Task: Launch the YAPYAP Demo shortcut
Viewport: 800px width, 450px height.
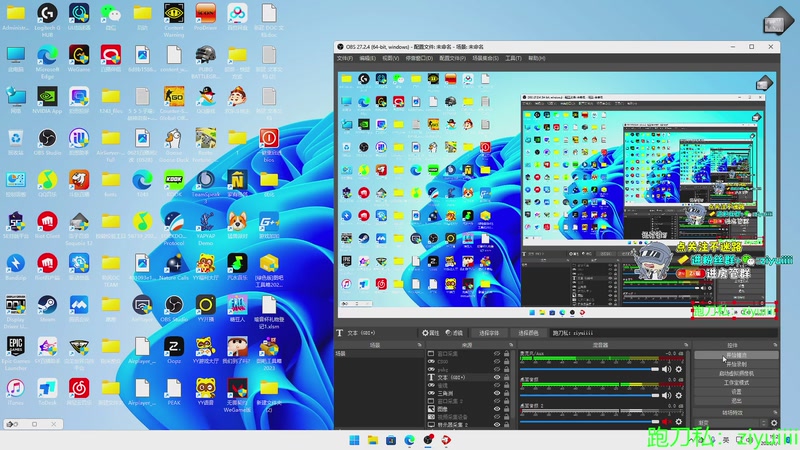Action: (206, 228)
